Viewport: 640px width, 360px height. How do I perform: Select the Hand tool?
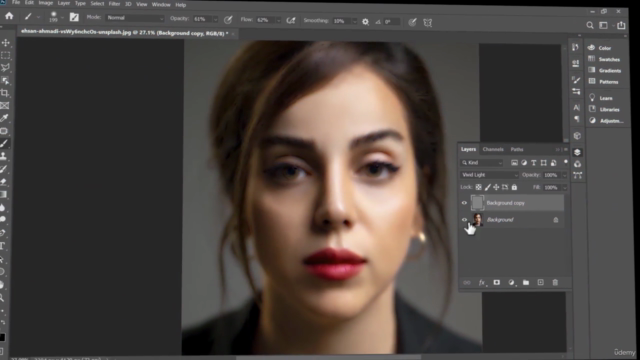click(2, 284)
